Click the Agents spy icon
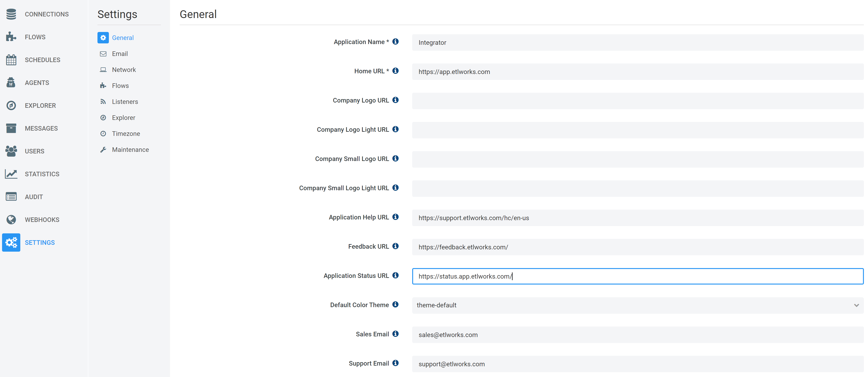The height and width of the screenshot is (377, 868). (11, 83)
